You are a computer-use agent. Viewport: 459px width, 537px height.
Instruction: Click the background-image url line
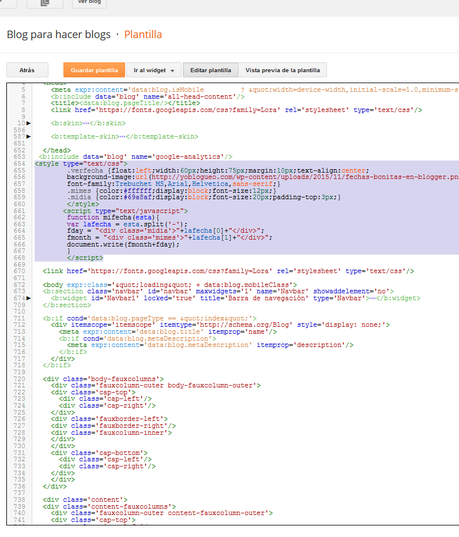click(262, 177)
